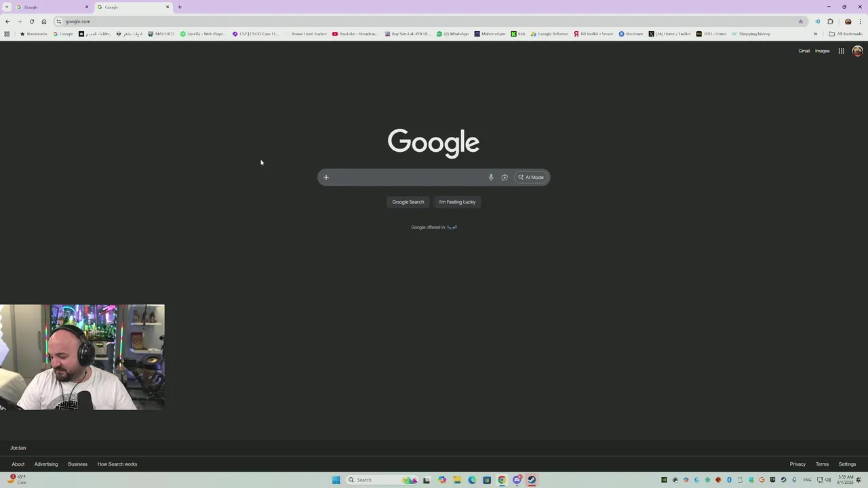Viewport: 868px width, 488px height.
Task: Open the Google apps grid
Action: (x=841, y=51)
